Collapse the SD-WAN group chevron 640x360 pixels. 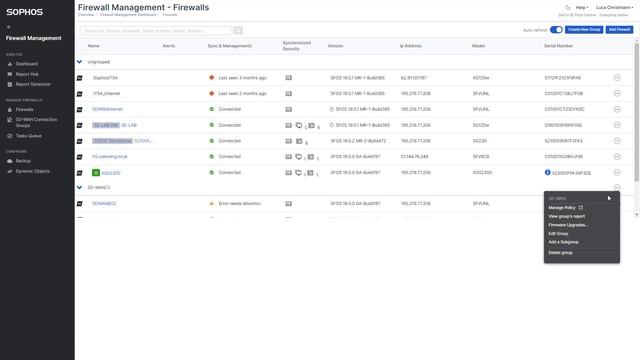[79, 187]
